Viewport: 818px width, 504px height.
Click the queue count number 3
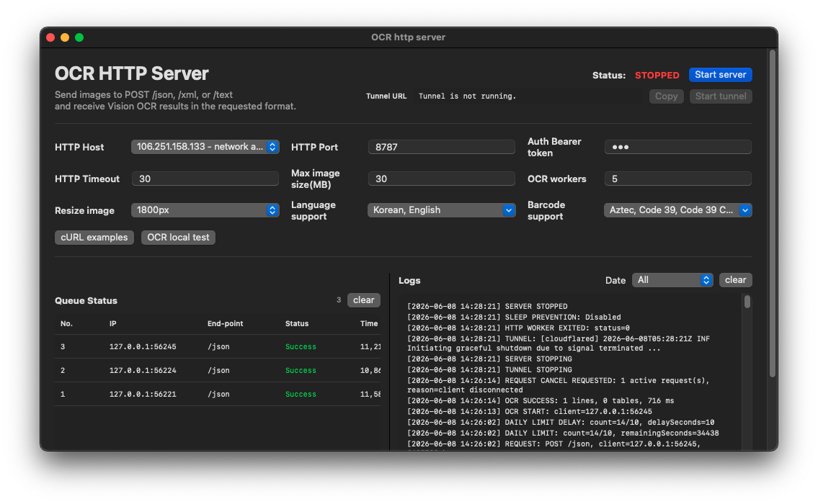tap(339, 300)
